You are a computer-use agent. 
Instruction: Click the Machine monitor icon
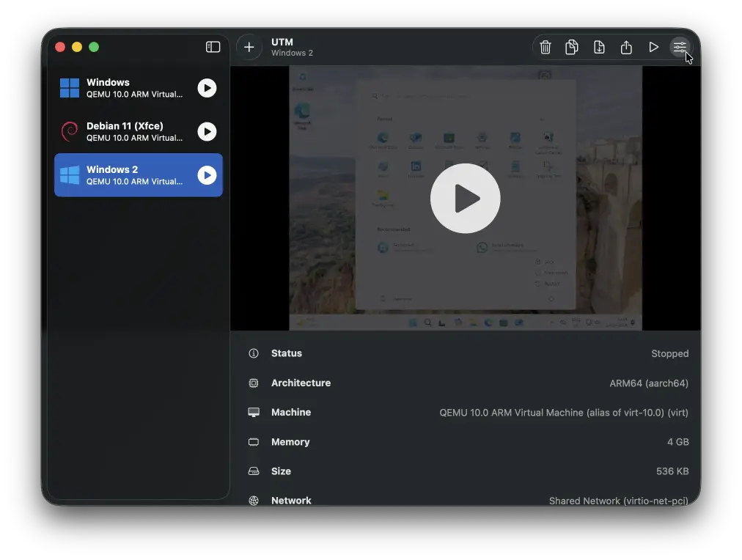coord(254,413)
